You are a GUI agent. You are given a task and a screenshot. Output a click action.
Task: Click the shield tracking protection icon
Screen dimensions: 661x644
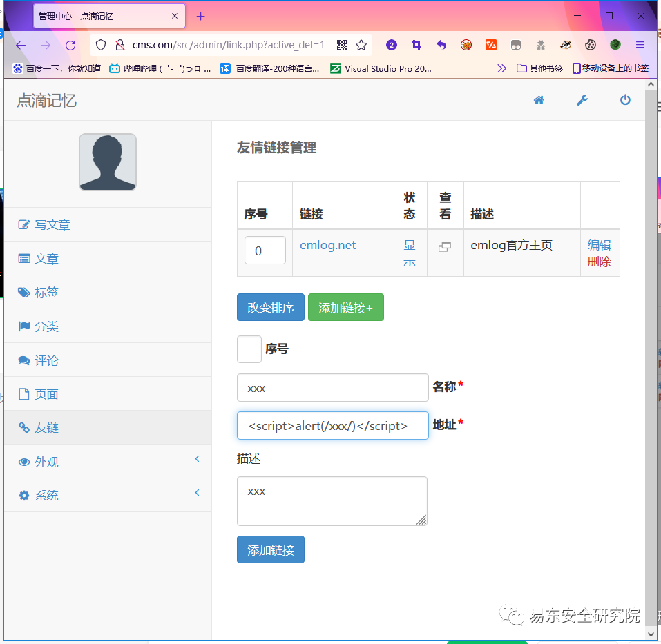(101, 45)
